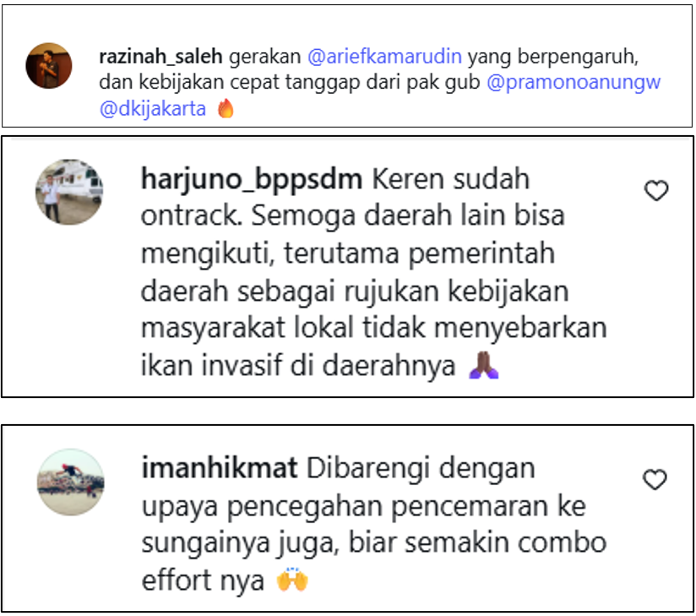The height and width of the screenshot is (616, 696).
Task: Open harjuno_bppsdm's profile picture
Action: tap(69, 192)
